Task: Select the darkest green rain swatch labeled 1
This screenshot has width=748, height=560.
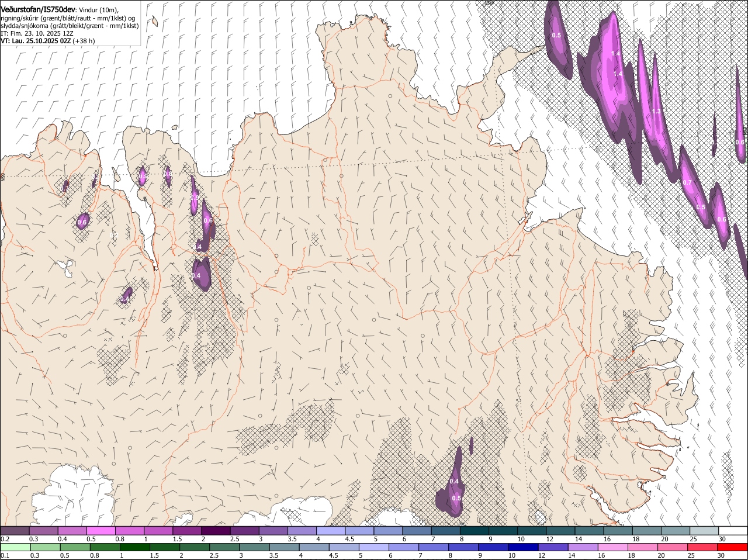Action: tap(134, 547)
